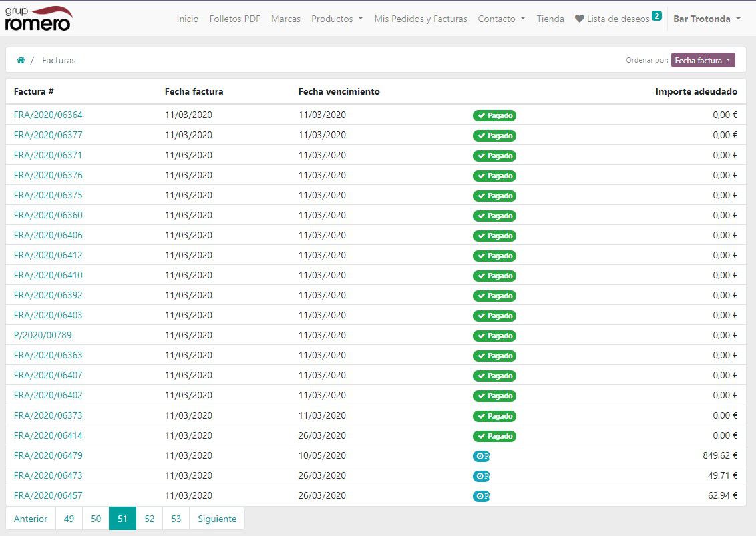The image size is (756, 536).
Task: Open the Contacto dropdown menu
Action: [x=501, y=19]
